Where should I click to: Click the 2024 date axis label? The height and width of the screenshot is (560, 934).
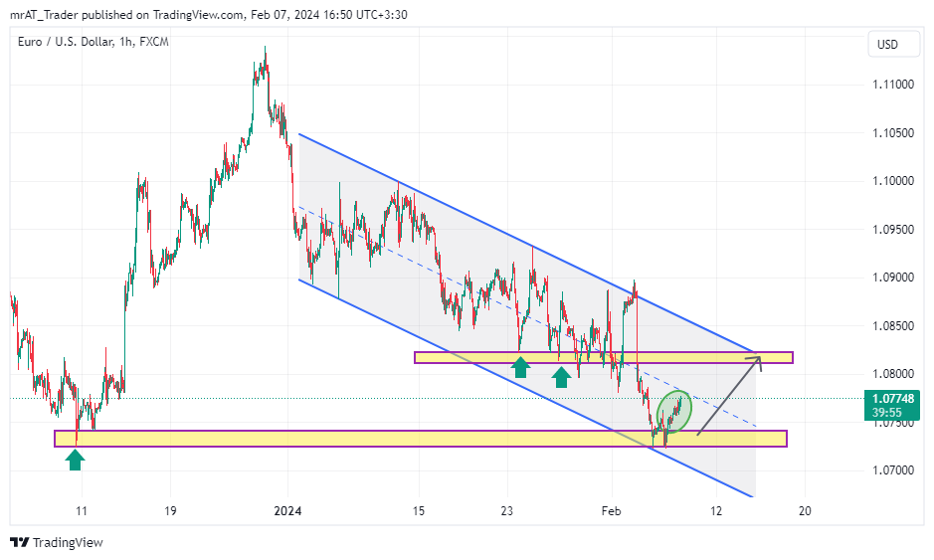click(x=287, y=511)
